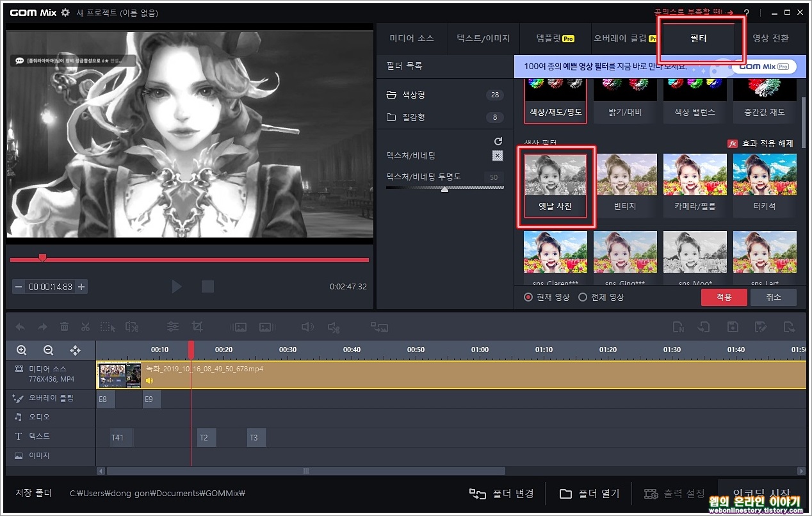The width and height of the screenshot is (812, 516).
Task: Adjust 텍스처/비네팅 투명도 slider handle
Action: coord(444,189)
